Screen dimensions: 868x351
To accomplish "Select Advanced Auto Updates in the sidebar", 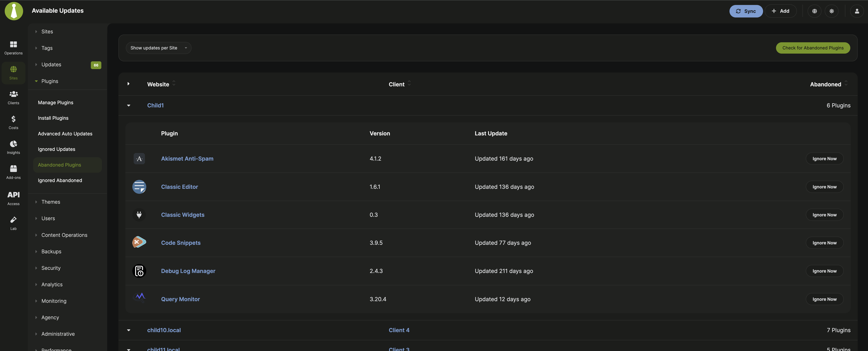I will (x=65, y=134).
